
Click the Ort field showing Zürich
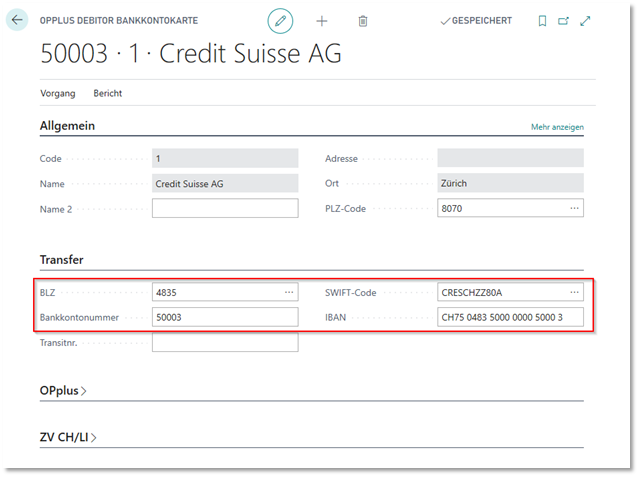[510, 183]
